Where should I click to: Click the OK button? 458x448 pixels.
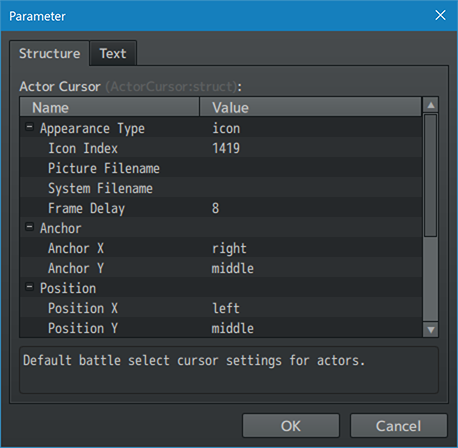pyautogui.click(x=291, y=426)
